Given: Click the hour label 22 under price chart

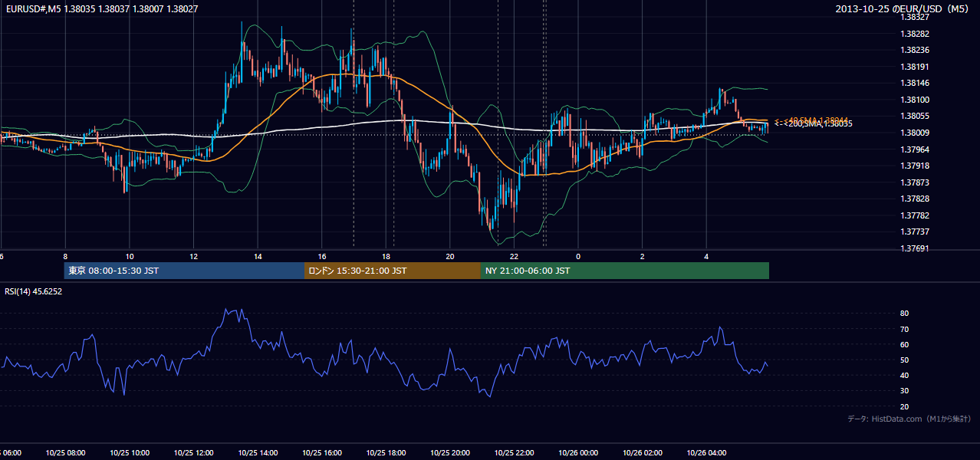Looking at the screenshot, I should coord(514,257).
